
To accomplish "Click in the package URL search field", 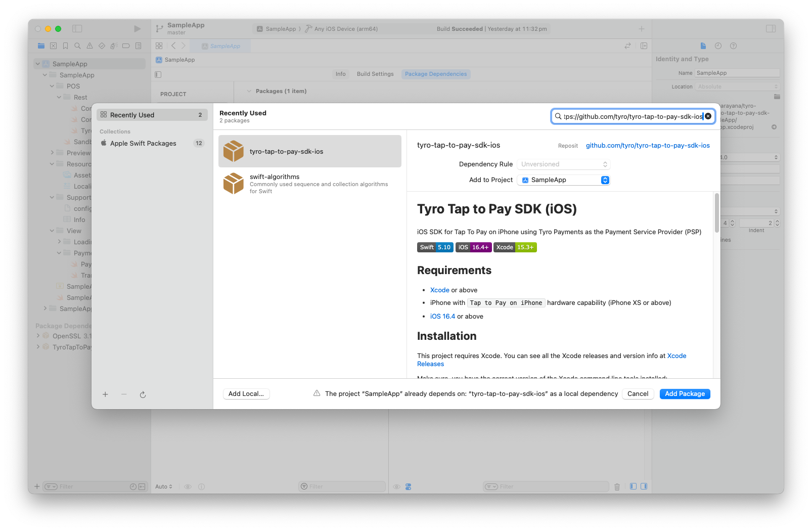I will pos(632,116).
